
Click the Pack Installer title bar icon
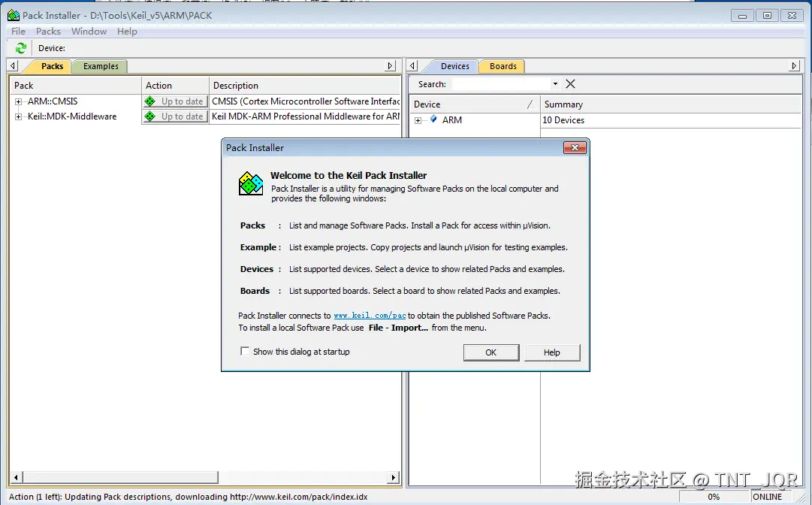[14, 15]
